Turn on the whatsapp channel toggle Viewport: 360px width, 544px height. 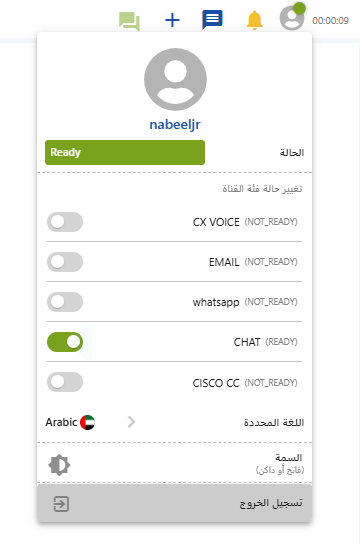[65, 302]
